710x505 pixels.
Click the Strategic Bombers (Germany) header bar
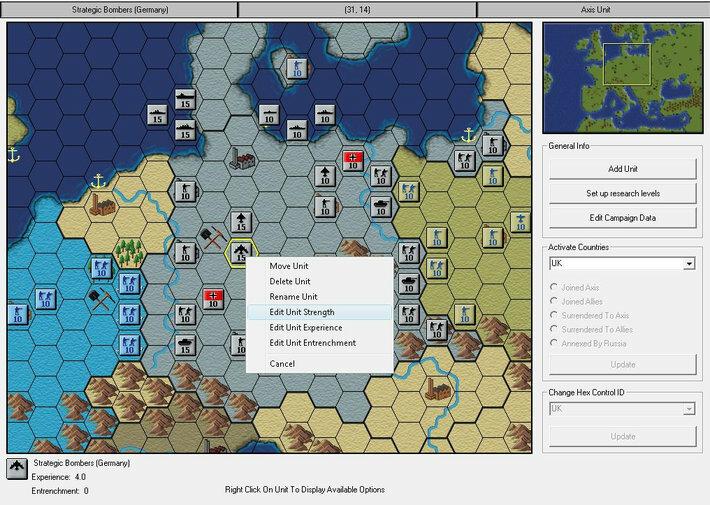coord(120,10)
